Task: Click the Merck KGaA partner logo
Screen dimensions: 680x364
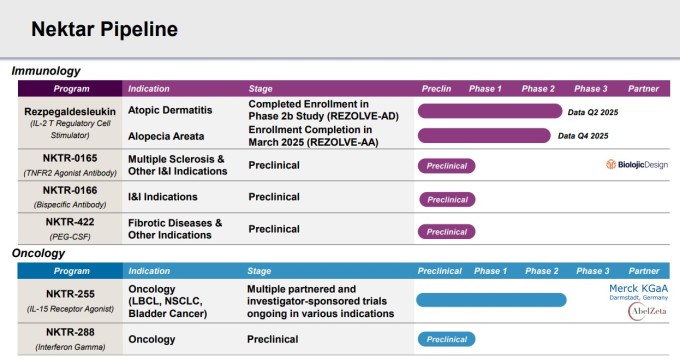Action: click(638, 292)
